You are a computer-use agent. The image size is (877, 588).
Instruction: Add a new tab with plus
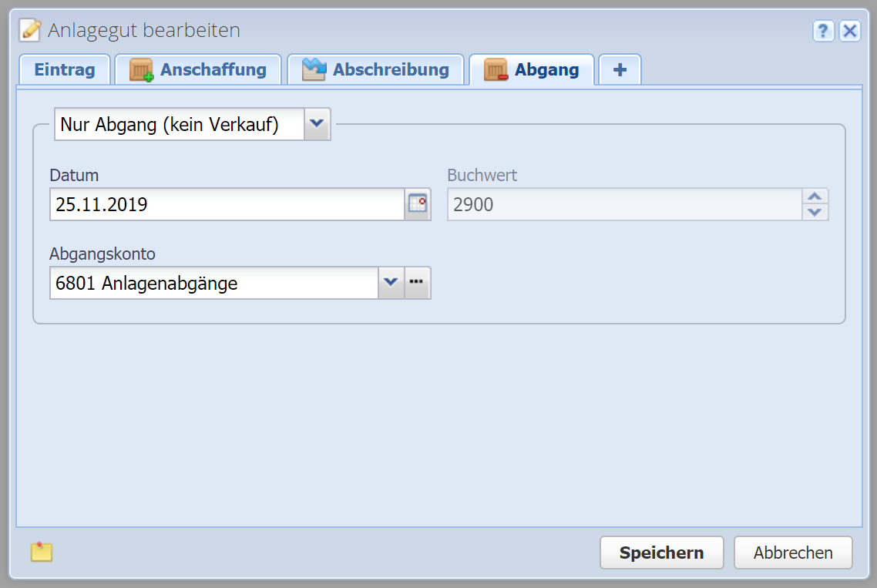coord(620,70)
